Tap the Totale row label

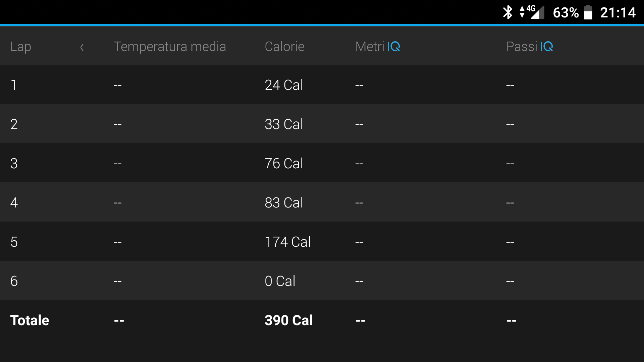[x=30, y=320]
